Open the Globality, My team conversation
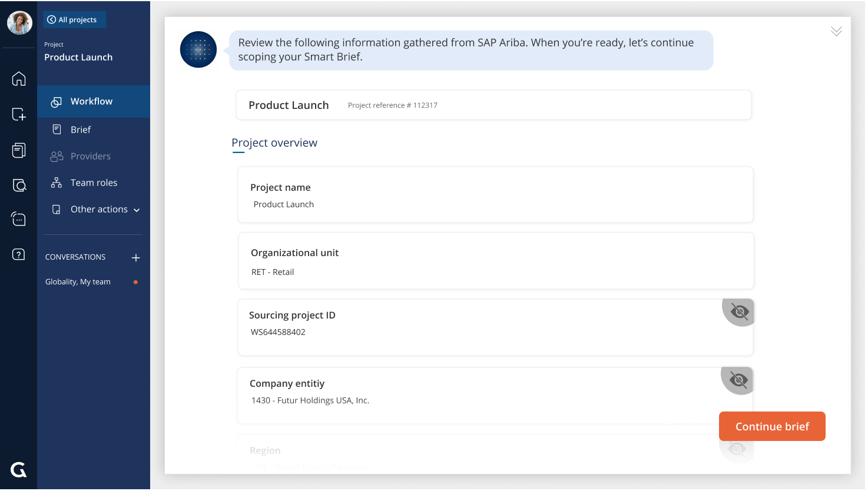Screen dimensions: 868x491 (77, 281)
